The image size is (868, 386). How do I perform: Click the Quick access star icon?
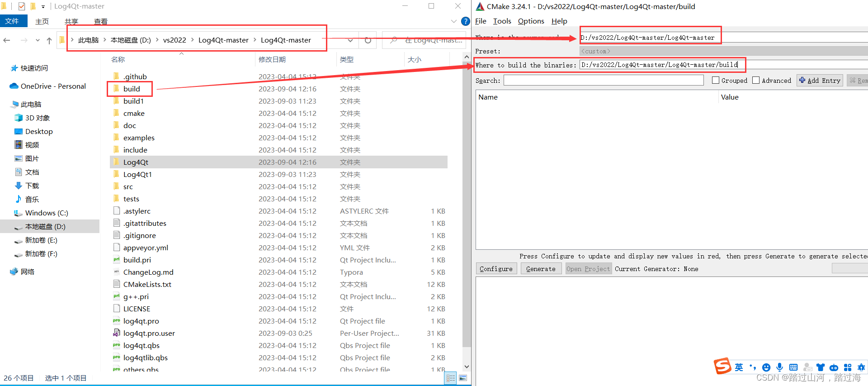(x=14, y=68)
